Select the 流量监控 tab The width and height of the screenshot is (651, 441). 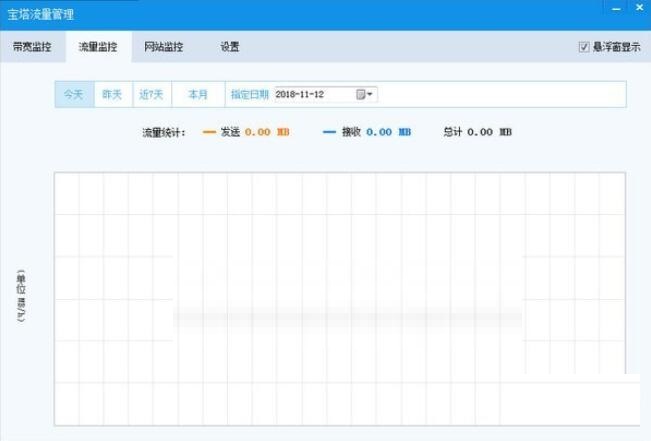98,47
